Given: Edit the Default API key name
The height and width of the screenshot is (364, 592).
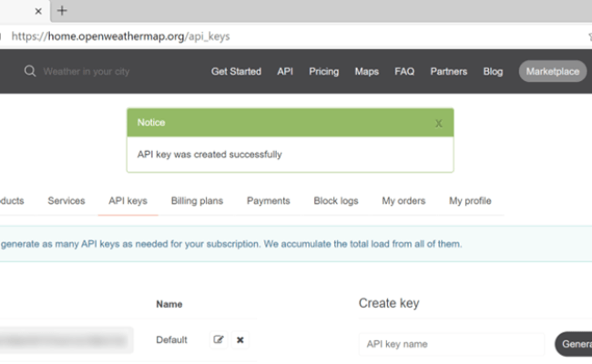Looking at the screenshot, I should click(219, 339).
